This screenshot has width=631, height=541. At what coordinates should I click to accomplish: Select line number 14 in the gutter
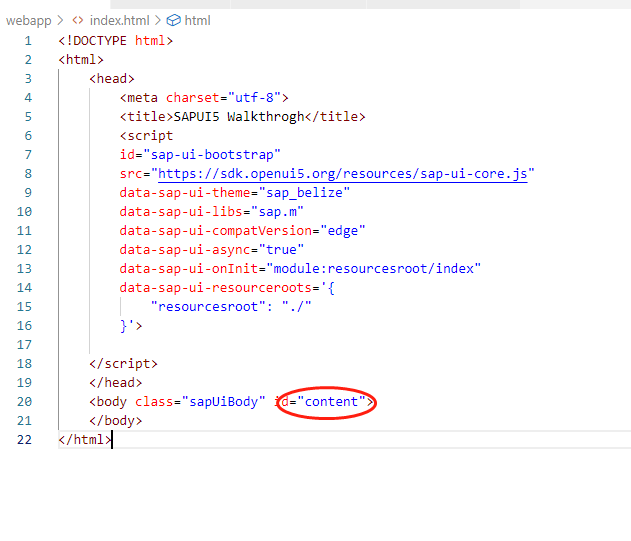click(24, 288)
